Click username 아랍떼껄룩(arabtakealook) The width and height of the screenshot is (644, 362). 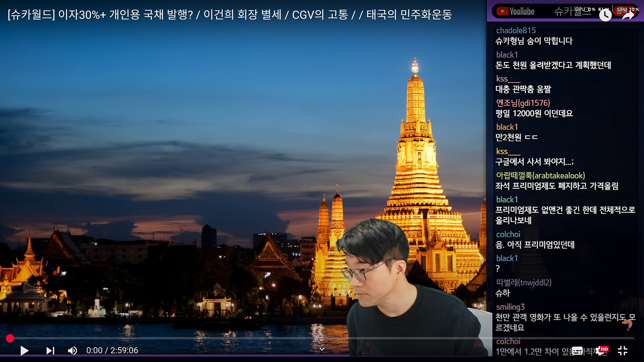pyautogui.click(x=540, y=176)
